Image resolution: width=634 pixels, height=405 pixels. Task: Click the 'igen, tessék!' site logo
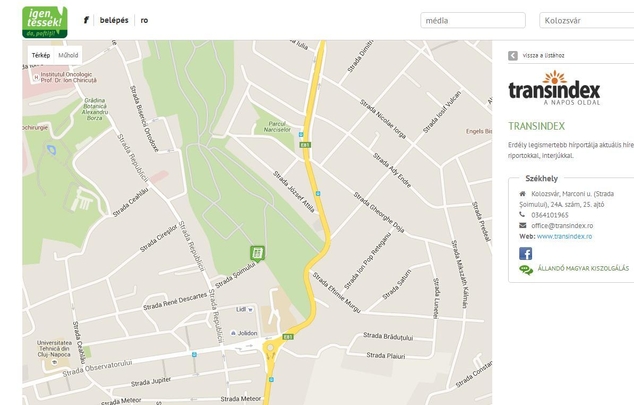point(45,20)
